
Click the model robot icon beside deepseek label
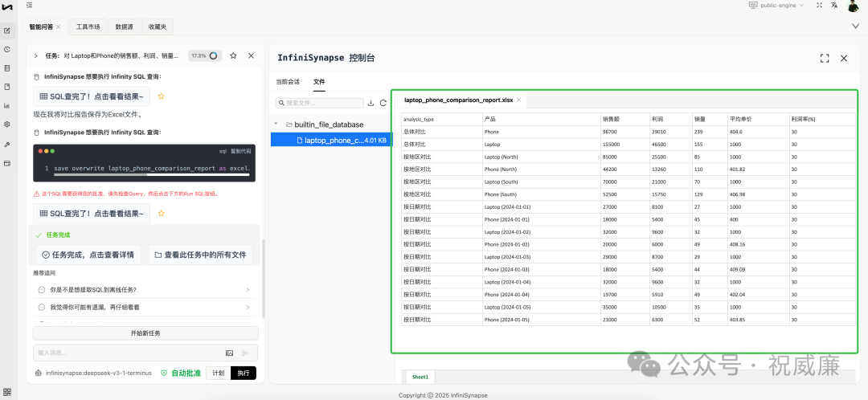(x=38, y=373)
